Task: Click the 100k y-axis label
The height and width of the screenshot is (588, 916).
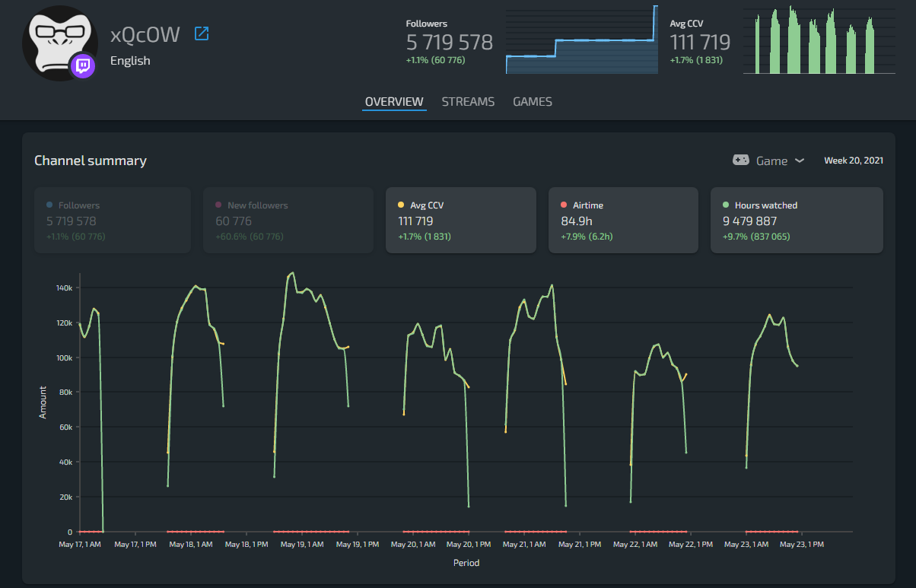Action: click(64, 358)
